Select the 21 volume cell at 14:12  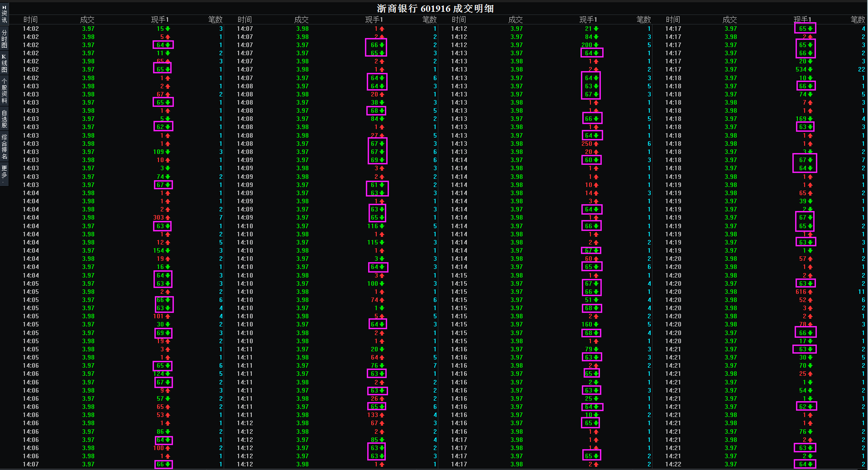pyautogui.click(x=591, y=29)
